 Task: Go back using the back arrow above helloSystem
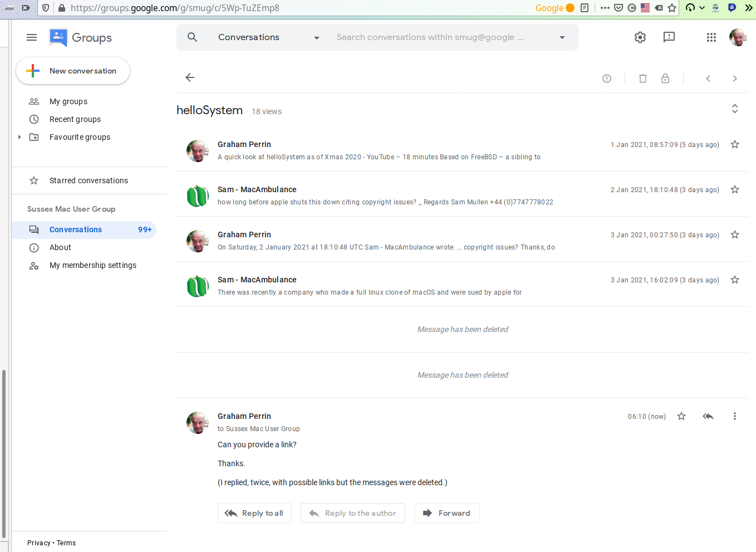coord(190,77)
